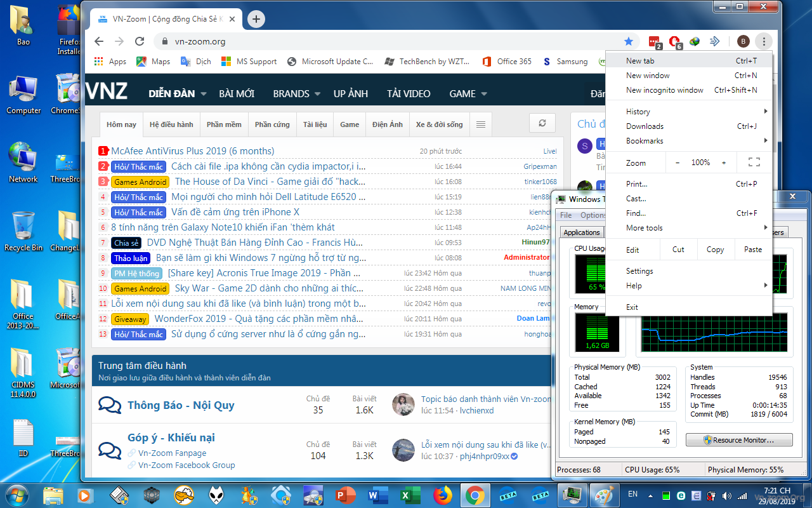Open the Office 365 bookmark
The width and height of the screenshot is (812, 508).
click(507, 62)
